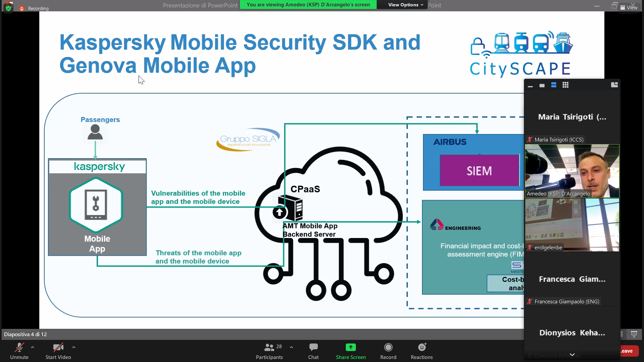Switch video panel to gallery grid
This screenshot has height=362, width=644.
tap(566, 85)
